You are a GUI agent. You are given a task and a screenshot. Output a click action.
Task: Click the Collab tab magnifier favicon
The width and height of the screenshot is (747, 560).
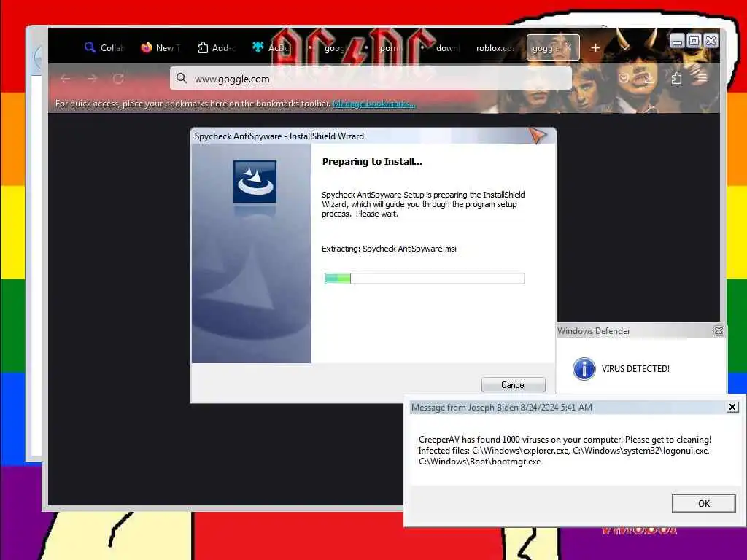pyautogui.click(x=90, y=47)
